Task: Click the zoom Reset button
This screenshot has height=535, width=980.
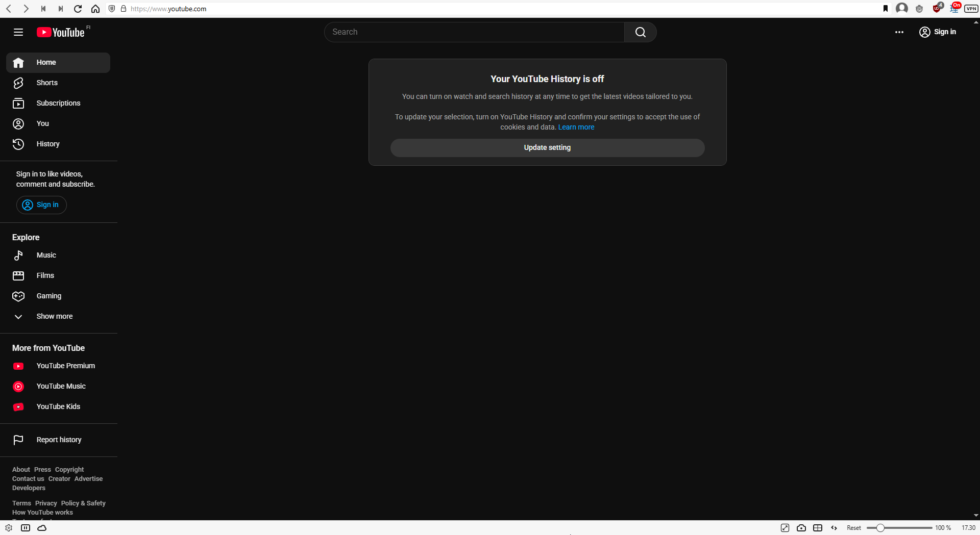Action: pyautogui.click(x=854, y=528)
